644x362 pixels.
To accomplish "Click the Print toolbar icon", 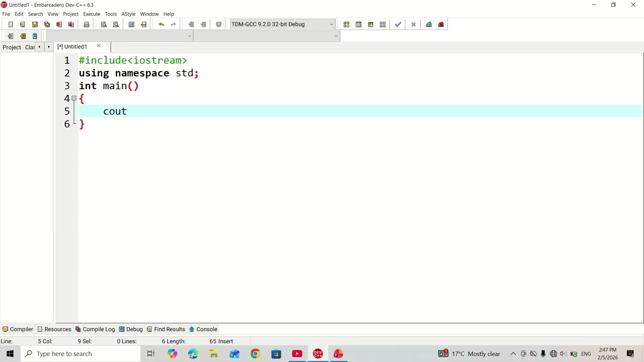I will pyautogui.click(x=87, y=24).
